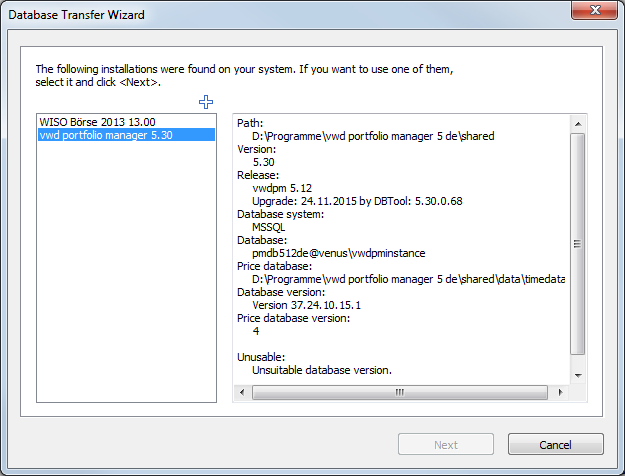
Task: Click the details pane scroll-down arrow
Action: pyautogui.click(x=577, y=375)
